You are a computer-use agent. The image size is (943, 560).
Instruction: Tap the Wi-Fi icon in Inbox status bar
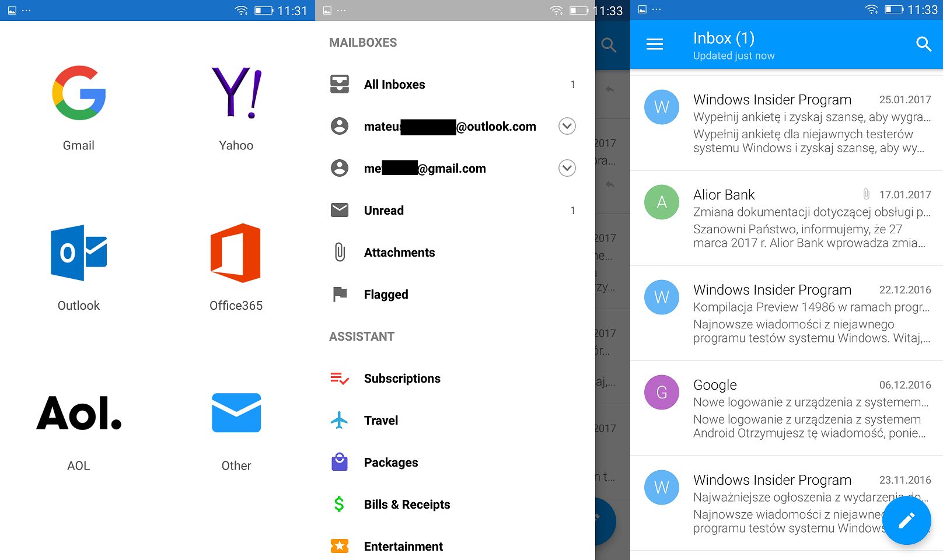871,10
